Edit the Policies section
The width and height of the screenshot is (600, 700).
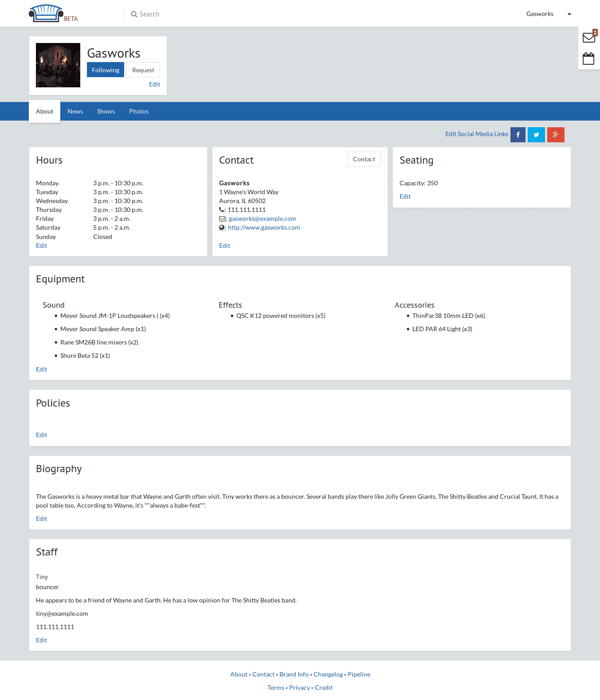click(x=41, y=435)
